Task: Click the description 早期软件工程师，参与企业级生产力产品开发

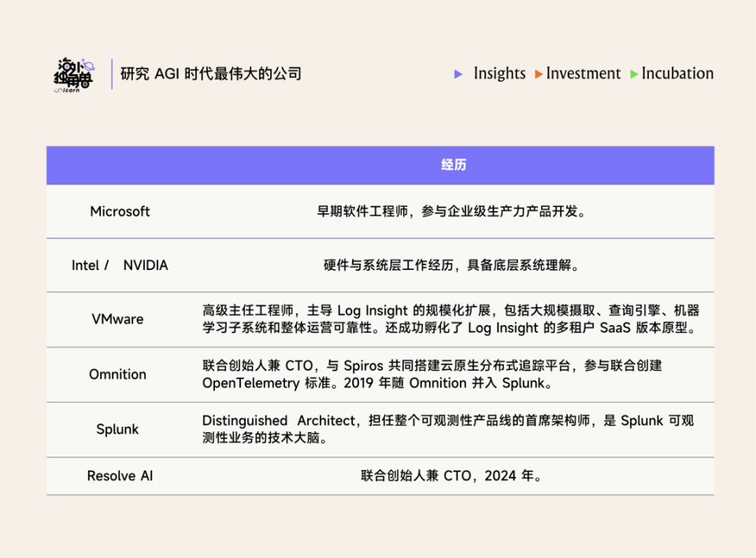Action: [452, 212]
